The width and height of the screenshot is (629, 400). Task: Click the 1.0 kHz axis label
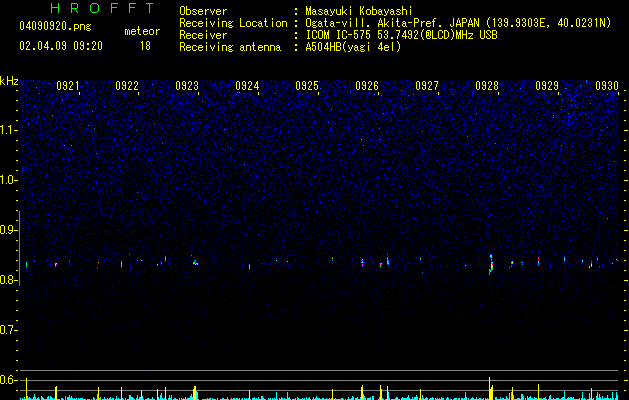8,180
